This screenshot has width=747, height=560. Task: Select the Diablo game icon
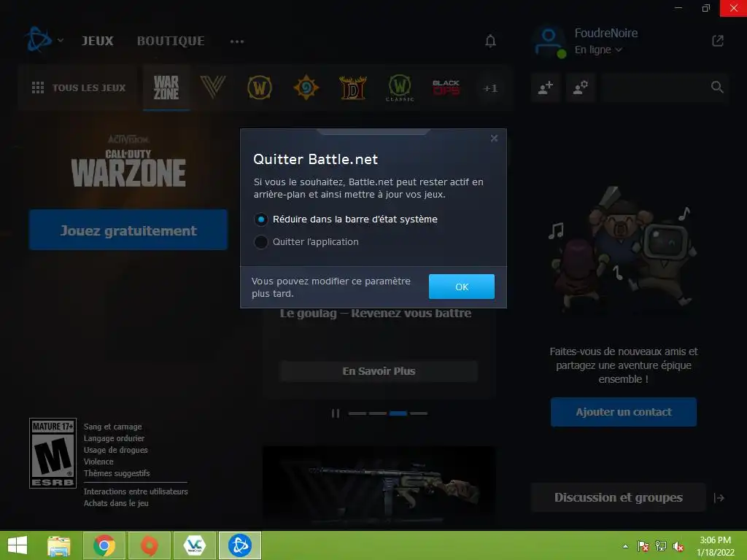pos(353,87)
